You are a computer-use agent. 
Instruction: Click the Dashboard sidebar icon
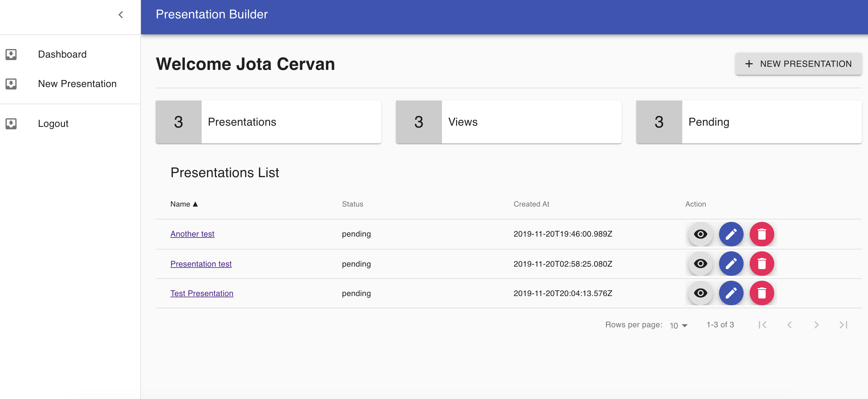pyautogui.click(x=11, y=54)
